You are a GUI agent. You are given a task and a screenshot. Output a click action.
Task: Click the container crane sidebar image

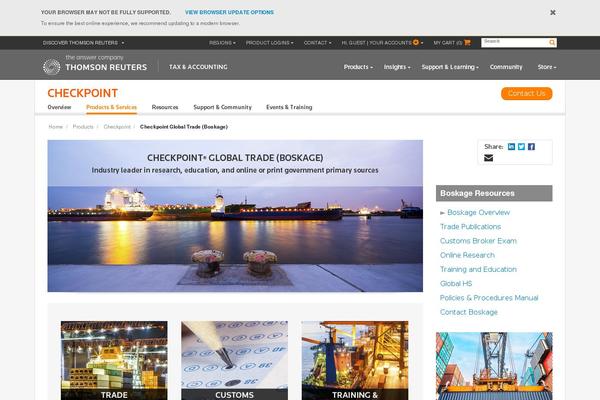[494, 366]
